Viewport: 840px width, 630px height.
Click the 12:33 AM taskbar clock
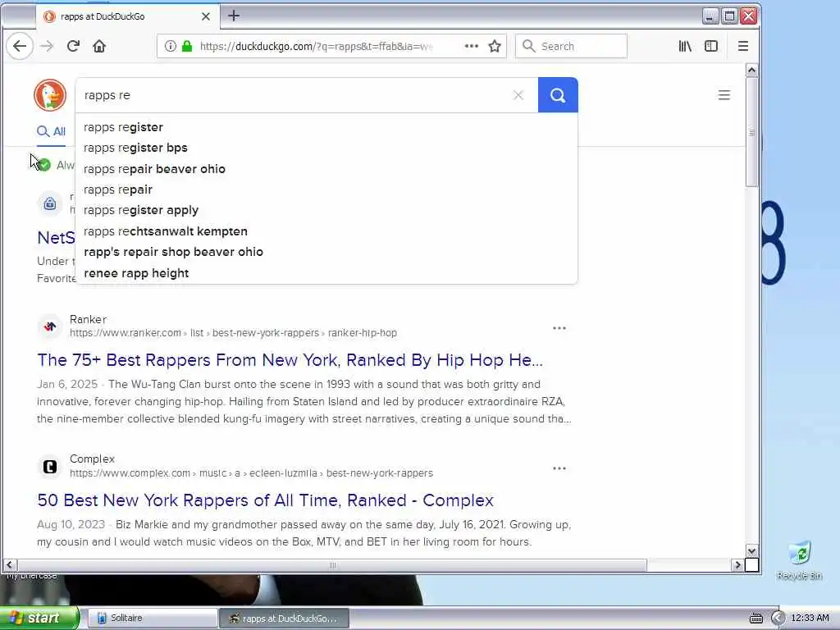pyautogui.click(x=810, y=619)
